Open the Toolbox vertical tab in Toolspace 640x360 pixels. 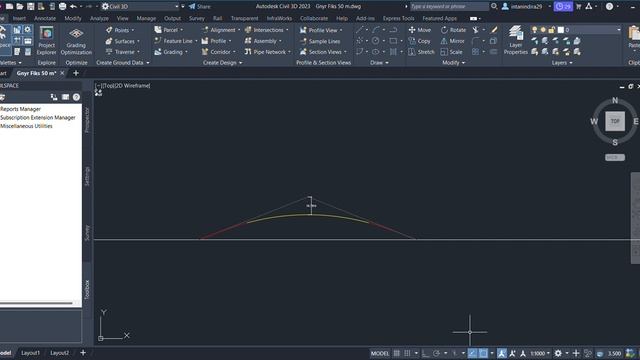87,290
